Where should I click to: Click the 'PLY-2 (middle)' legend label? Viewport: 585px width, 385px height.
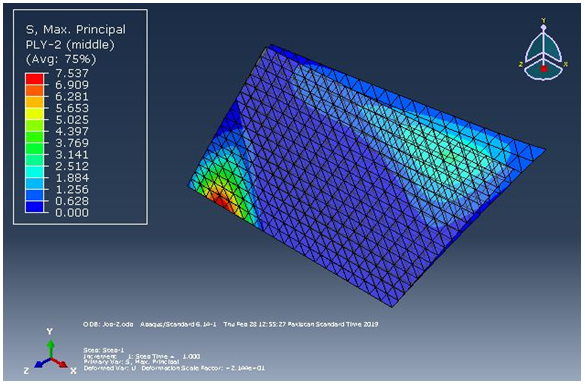coord(70,45)
